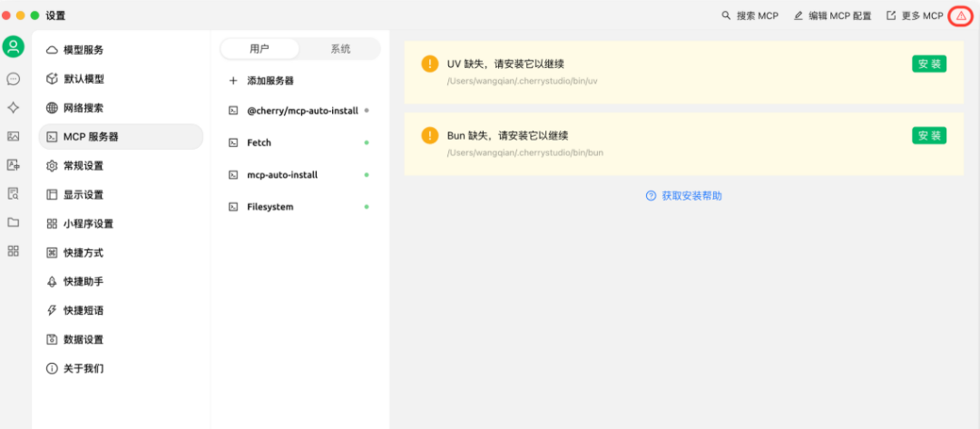Click terminal icon of @cherry/mcp-auto-install
The height and width of the screenshot is (429, 980).
(x=233, y=111)
